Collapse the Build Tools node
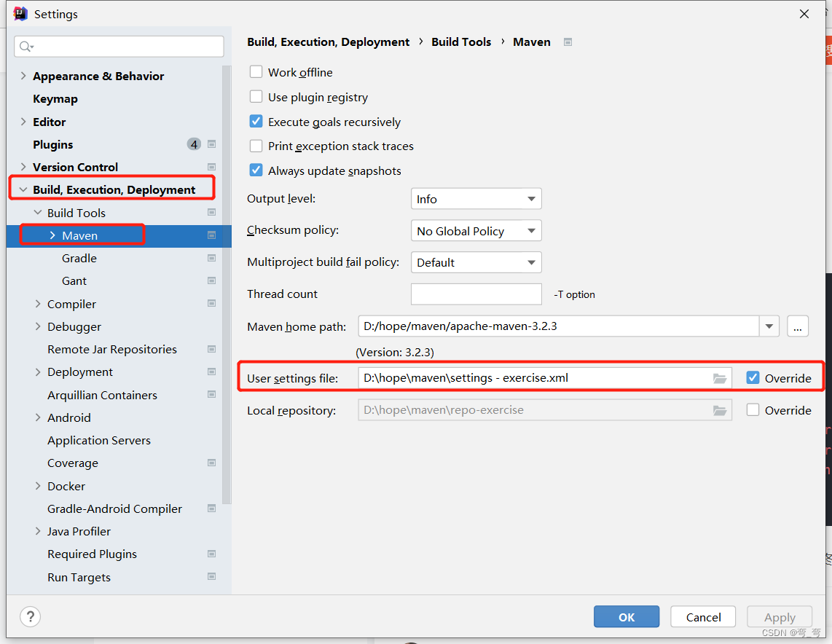832x644 pixels. (38, 212)
